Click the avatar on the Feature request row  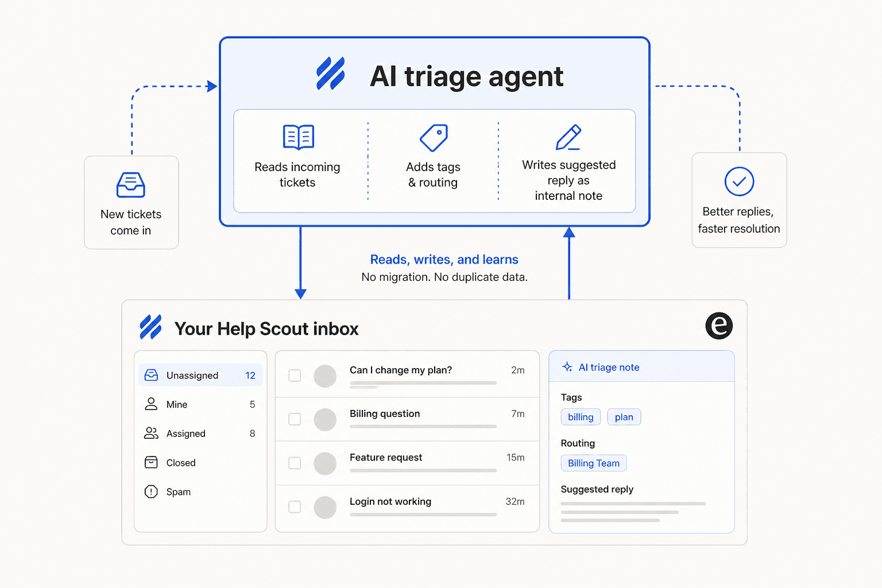325,463
